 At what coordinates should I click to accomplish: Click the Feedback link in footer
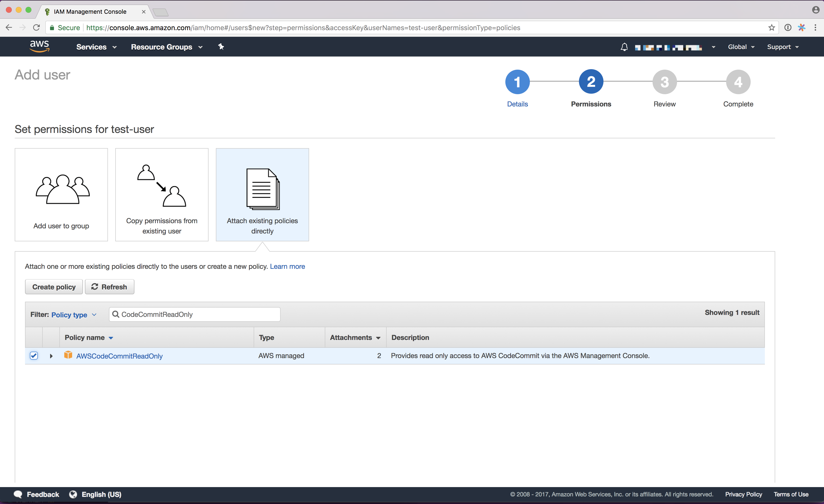pyautogui.click(x=43, y=494)
